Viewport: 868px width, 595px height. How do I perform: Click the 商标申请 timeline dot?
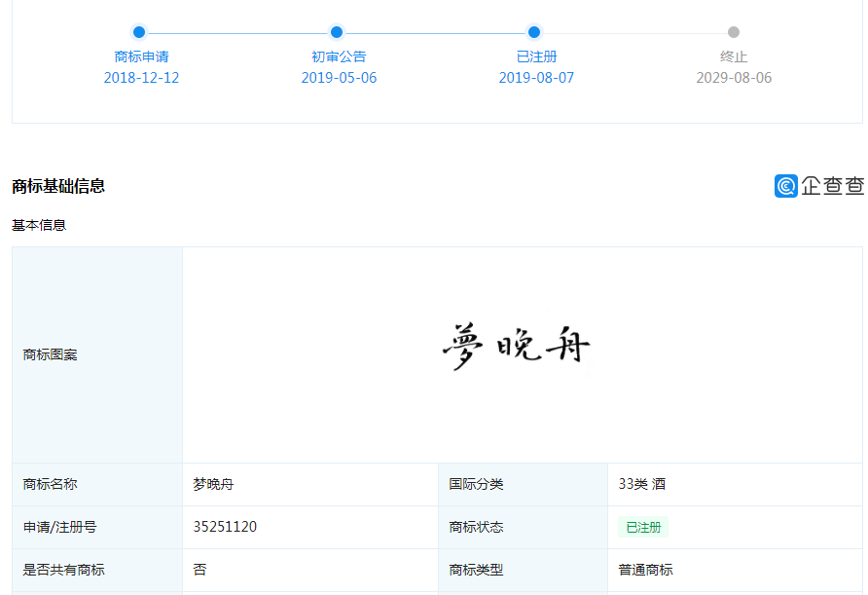point(139,32)
